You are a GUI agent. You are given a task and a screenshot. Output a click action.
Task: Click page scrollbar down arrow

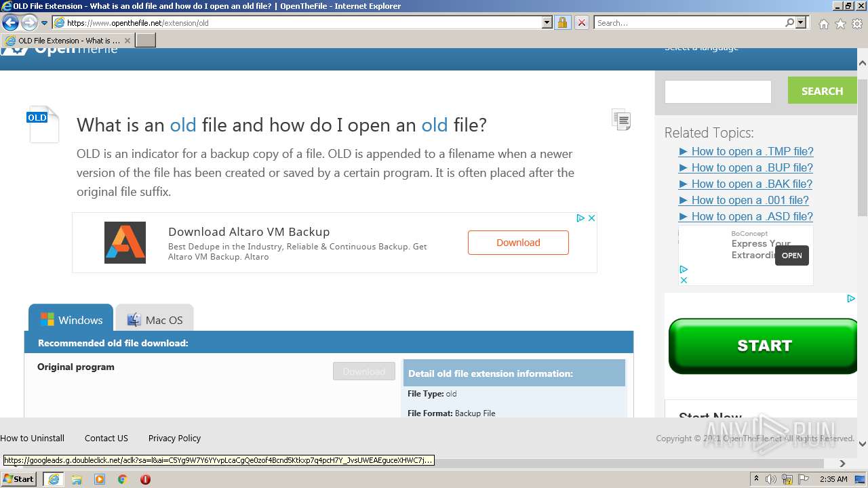click(x=863, y=444)
